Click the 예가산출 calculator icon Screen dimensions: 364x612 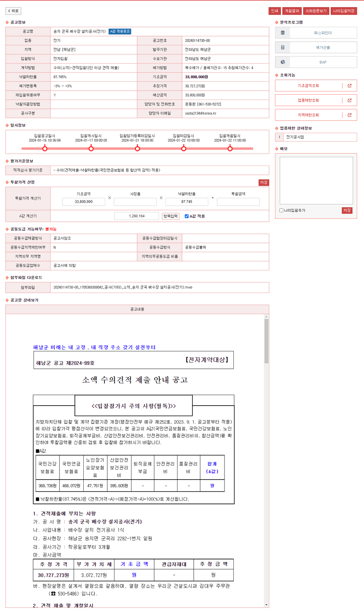pos(283,47)
